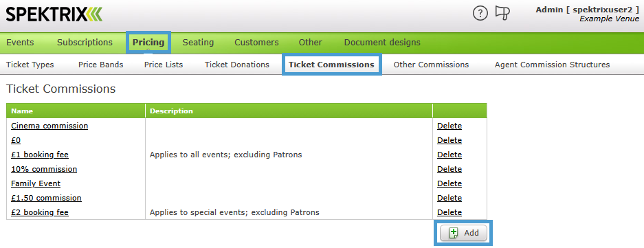Go to Agent Commission Structures
644x248 pixels.
(x=552, y=65)
